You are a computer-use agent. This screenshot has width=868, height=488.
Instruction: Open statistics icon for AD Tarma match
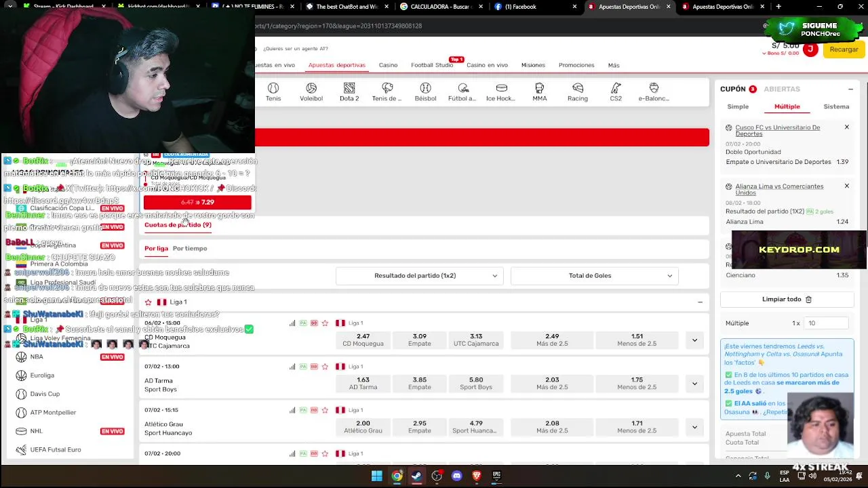click(292, 367)
